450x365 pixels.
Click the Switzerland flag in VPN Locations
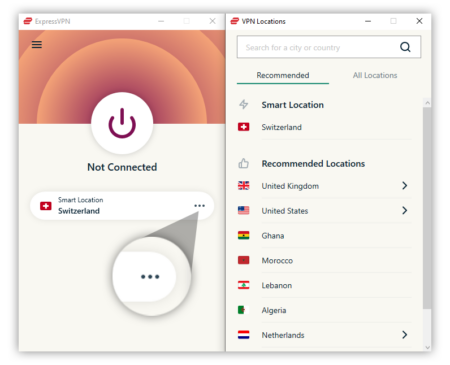(244, 127)
